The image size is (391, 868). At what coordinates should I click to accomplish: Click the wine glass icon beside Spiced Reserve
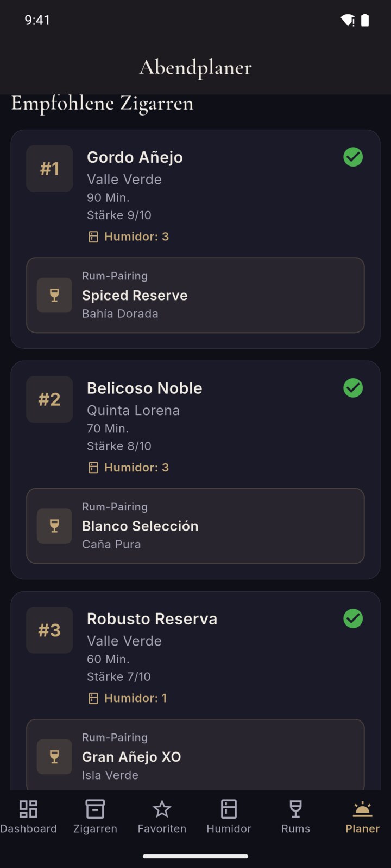tap(54, 295)
